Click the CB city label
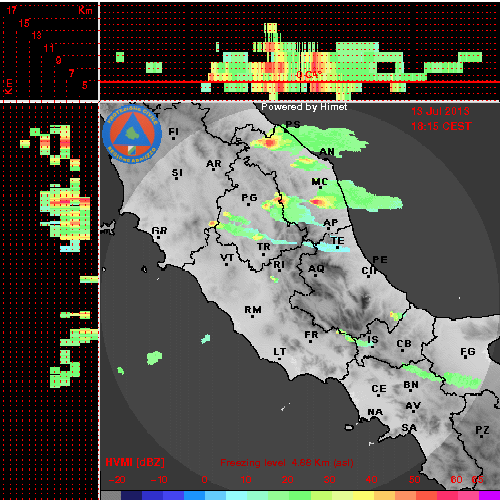Image resolution: width=500 pixels, height=500 pixels. point(404,344)
